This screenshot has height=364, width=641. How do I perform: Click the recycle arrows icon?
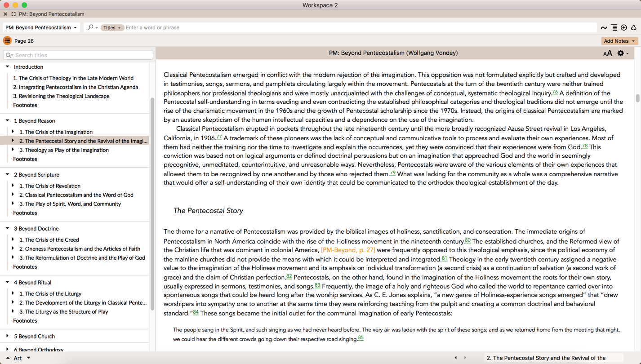[634, 28]
